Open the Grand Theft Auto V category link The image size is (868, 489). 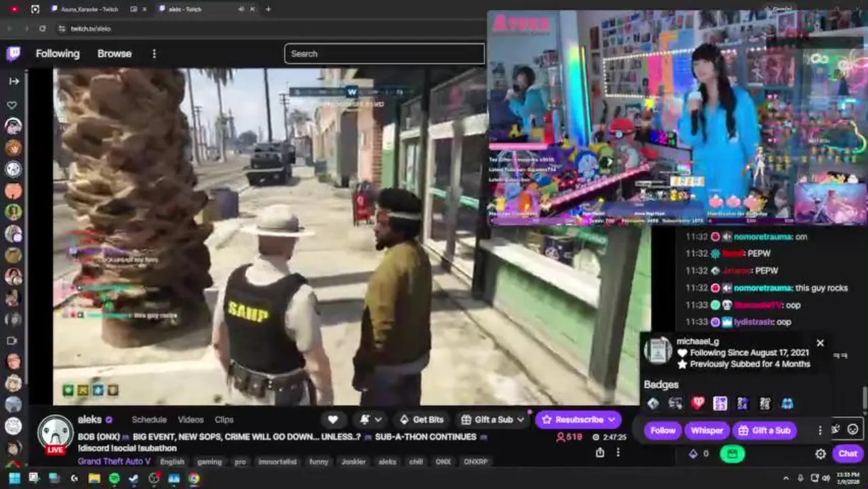(x=114, y=461)
